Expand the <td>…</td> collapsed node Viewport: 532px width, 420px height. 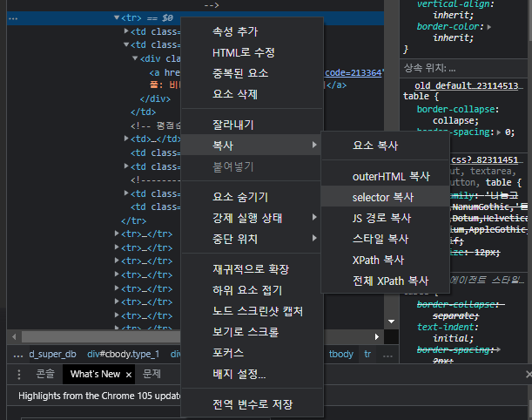(126, 139)
